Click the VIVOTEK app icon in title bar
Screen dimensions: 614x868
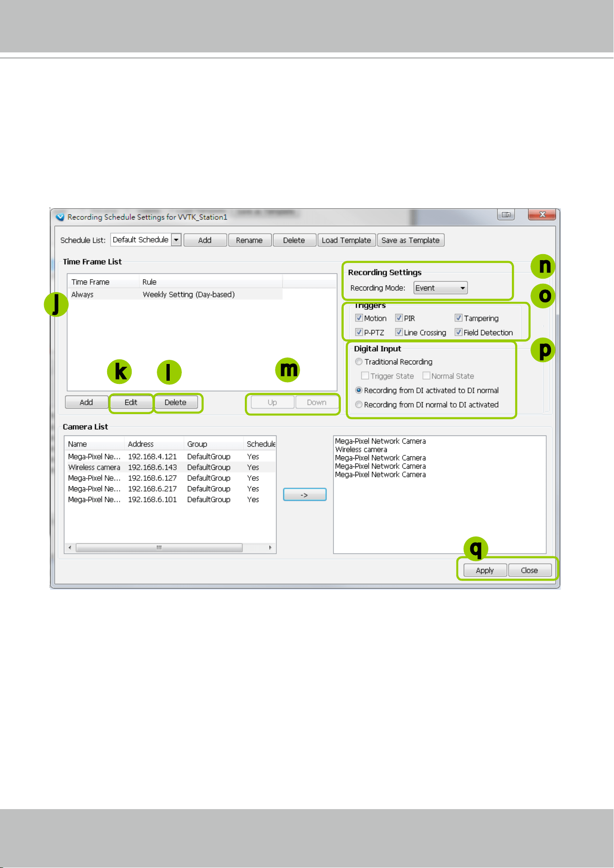[60, 217]
